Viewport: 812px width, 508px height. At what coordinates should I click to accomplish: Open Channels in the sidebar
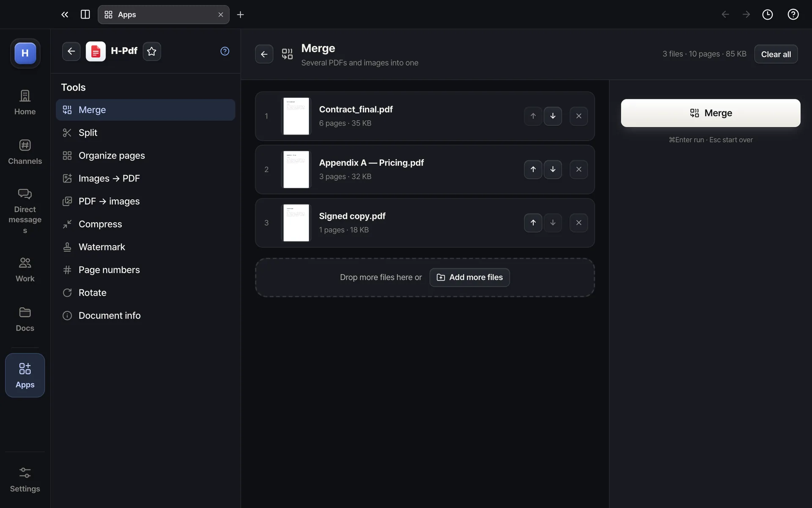25,152
